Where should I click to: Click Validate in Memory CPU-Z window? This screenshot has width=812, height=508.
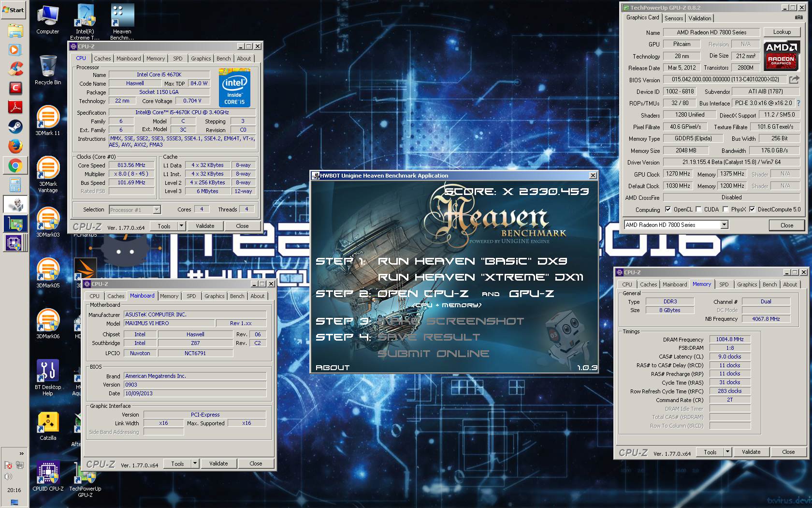tap(751, 452)
